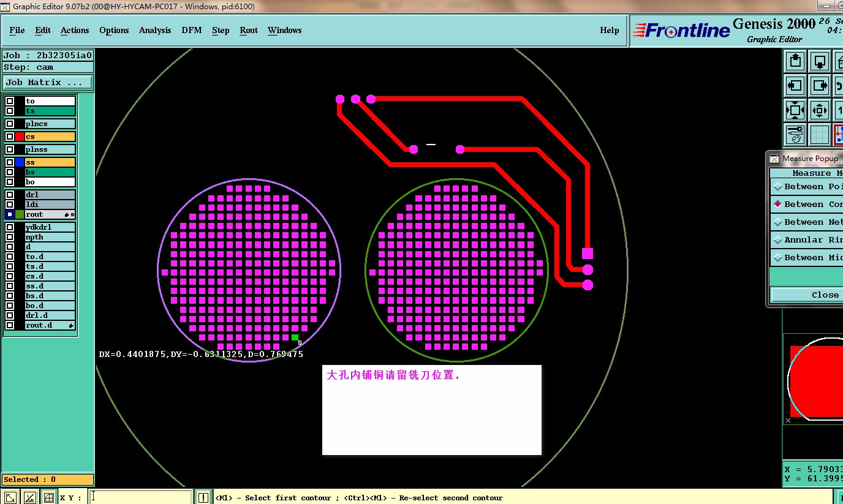The height and width of the screenshot is (504, 843).
Task: Close the Measure Popup with Close button
Action: coord(806,295)
